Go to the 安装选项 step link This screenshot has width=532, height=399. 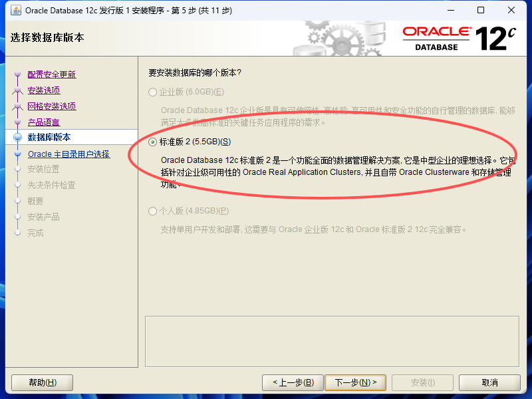coord(44,90)
